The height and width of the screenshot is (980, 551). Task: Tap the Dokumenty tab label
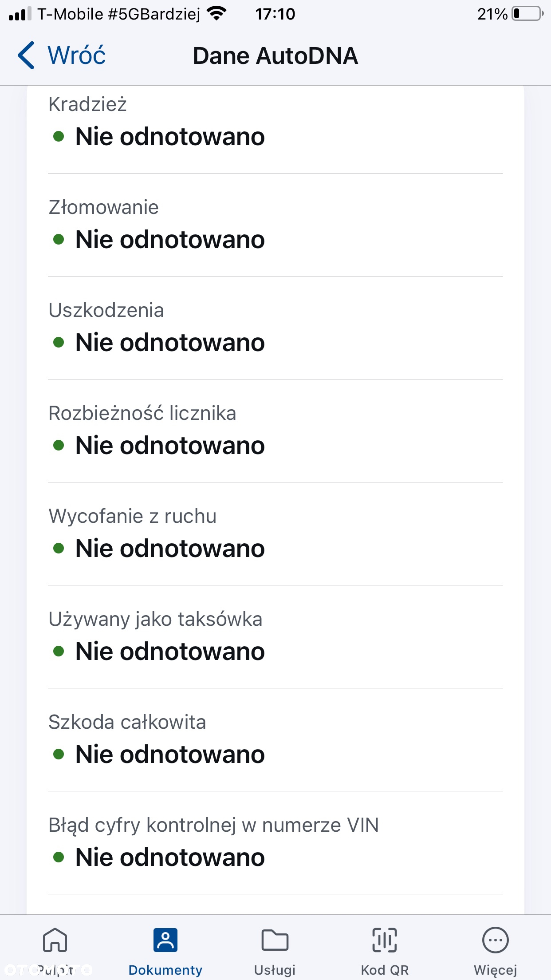(x=165, y=970)
